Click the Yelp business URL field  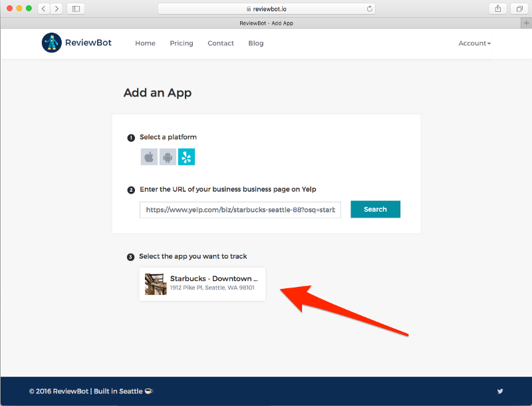coord(240,210)
